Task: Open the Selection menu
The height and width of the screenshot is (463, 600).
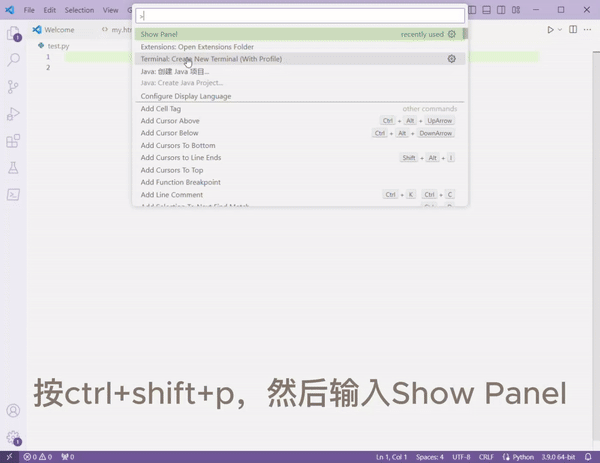Action: tap(79, 10)
